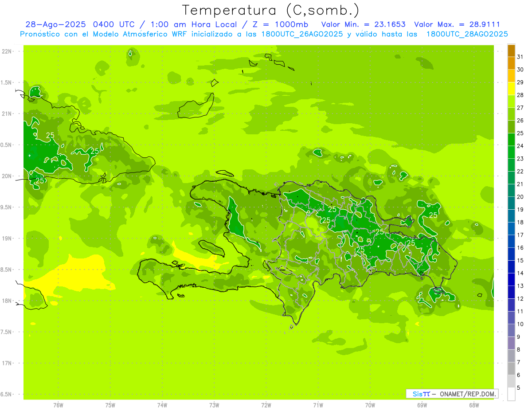Click the "71W" longitude label

(318, 405)
